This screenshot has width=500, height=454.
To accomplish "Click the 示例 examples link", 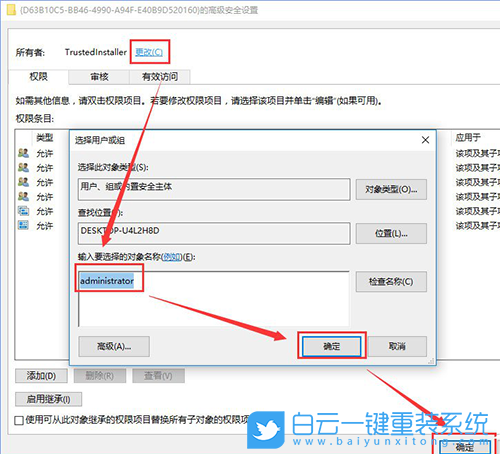I will point(172,257).
